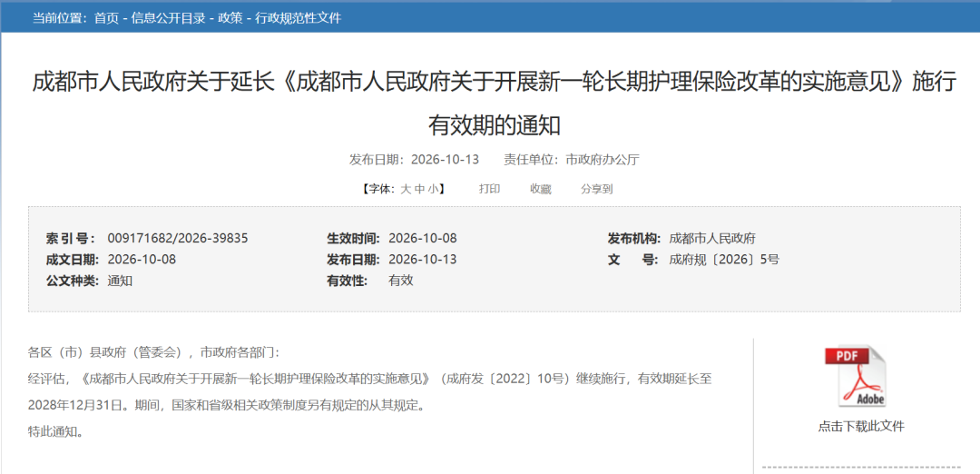Click the 责任单位：市政府办公厅 text

(x=572, y=160)
